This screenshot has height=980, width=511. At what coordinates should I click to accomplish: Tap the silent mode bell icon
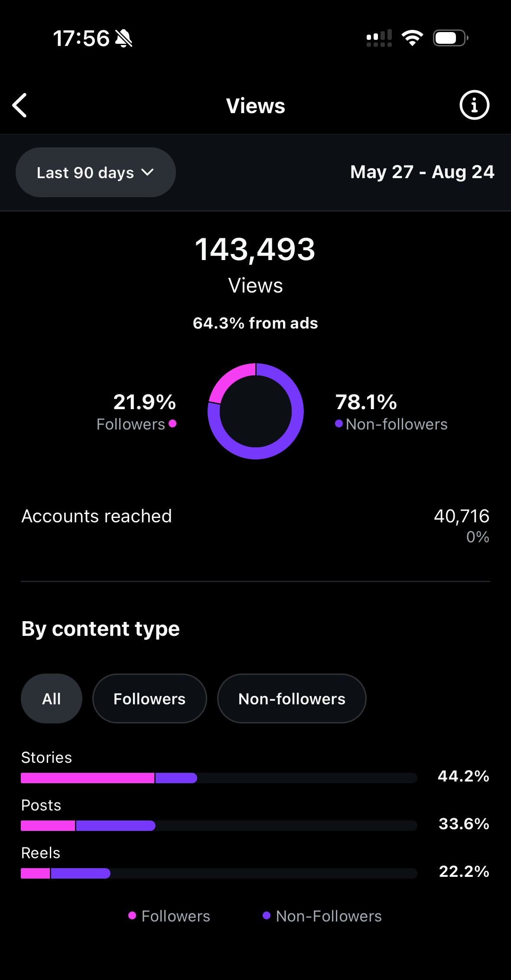point(124,39)
